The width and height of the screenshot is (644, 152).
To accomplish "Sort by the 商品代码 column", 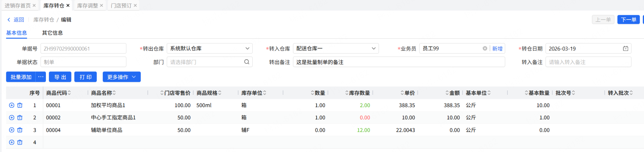I will pos(69,93).
